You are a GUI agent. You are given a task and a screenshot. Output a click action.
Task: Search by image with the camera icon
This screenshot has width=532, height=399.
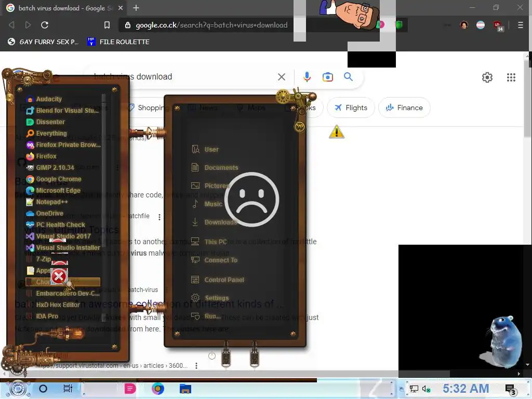click(x=327, y=77)
